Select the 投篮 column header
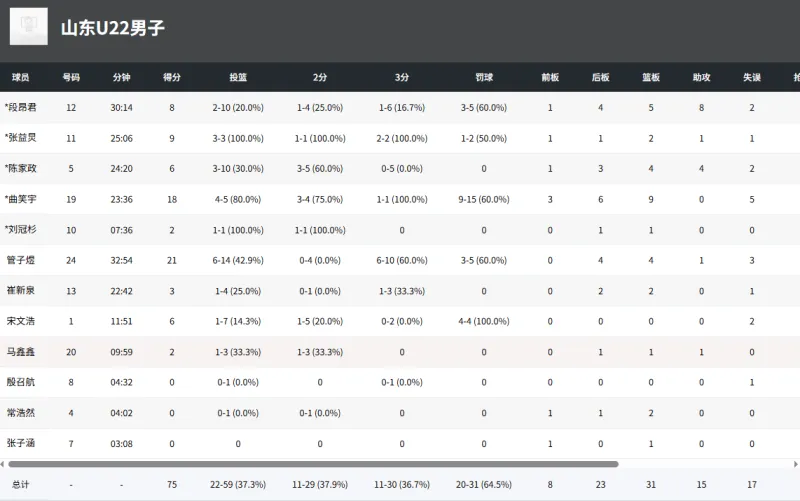Viewport: 800px width, 501px height. (238, 77)
